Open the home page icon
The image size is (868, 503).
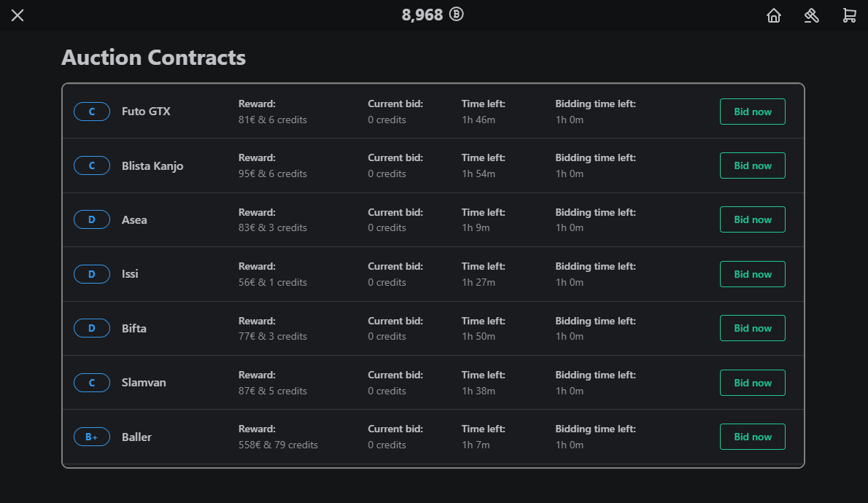coord(773,15)
